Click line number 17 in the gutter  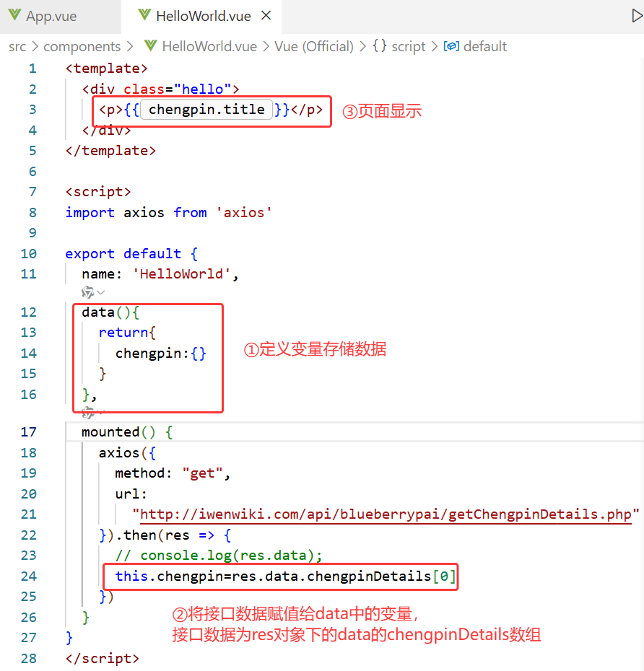29,431
